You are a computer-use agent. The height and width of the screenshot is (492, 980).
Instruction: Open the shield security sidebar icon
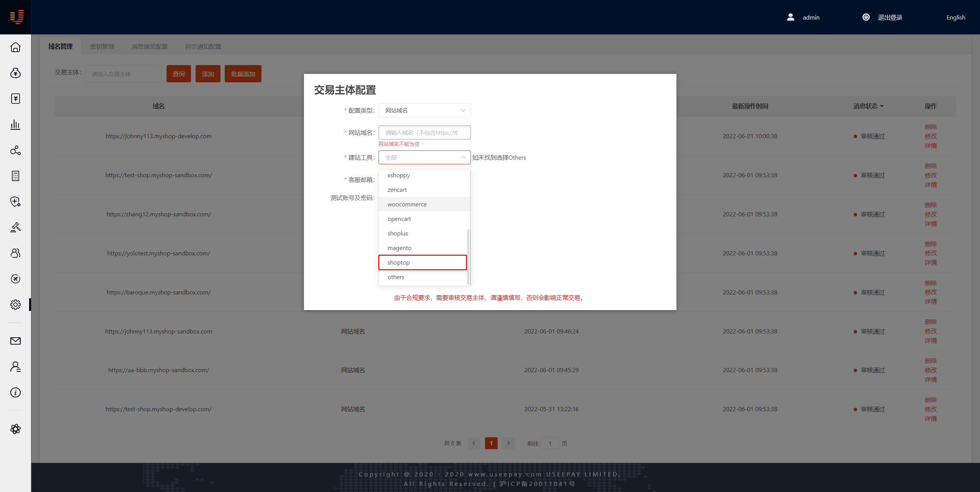(15, 201)
